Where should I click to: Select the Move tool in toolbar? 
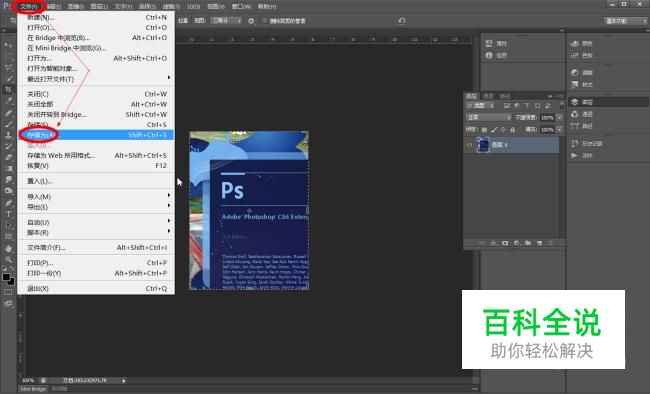[x=8, y=44]
